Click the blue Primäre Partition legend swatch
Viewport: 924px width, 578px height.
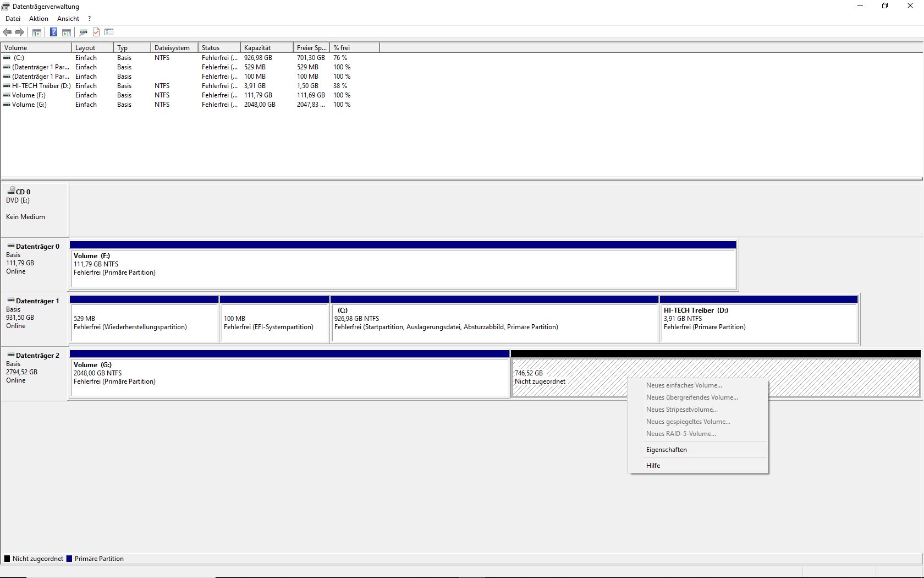coord(69,559)
